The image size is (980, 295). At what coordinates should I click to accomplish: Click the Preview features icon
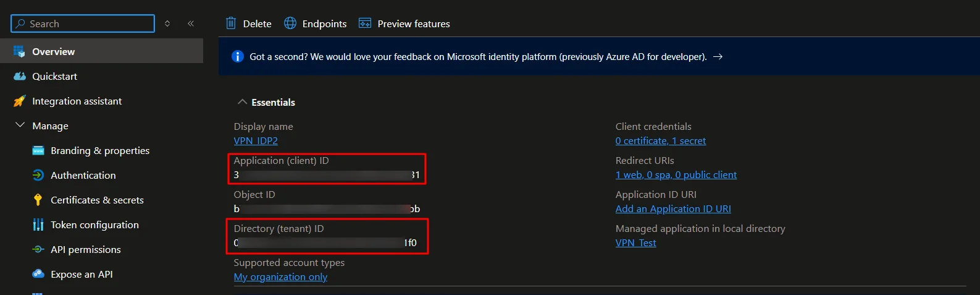pos(365,24)
